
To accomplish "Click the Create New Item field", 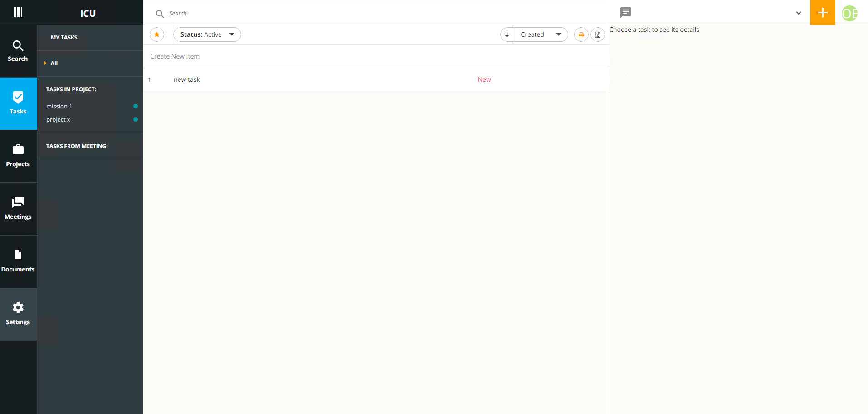I will click(376, 56).
